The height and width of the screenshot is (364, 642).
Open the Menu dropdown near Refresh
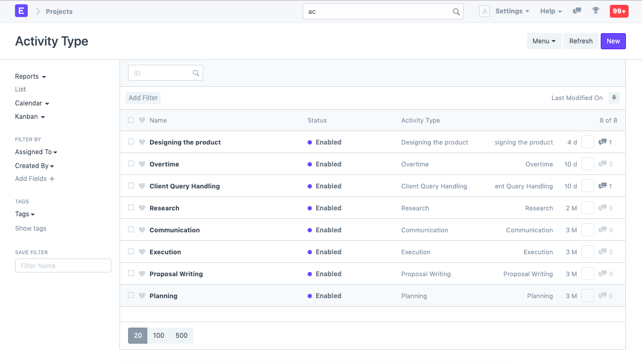[543, 41]
